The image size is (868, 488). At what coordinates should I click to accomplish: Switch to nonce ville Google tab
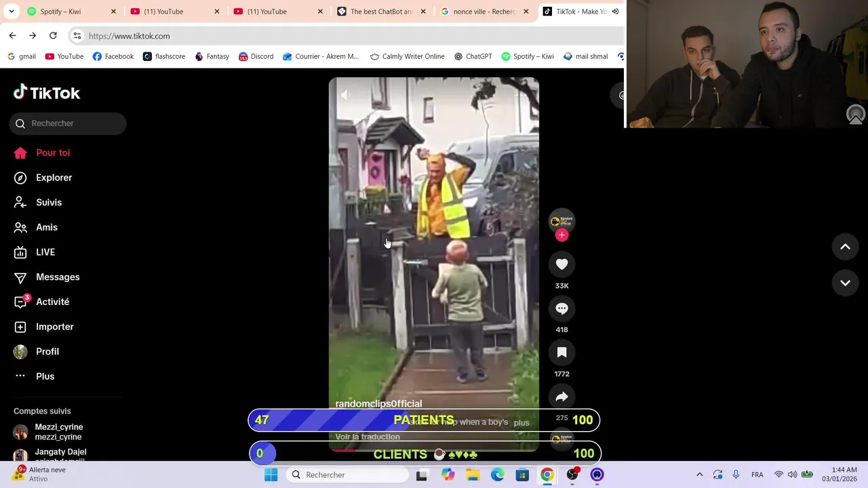pos(486,12)
